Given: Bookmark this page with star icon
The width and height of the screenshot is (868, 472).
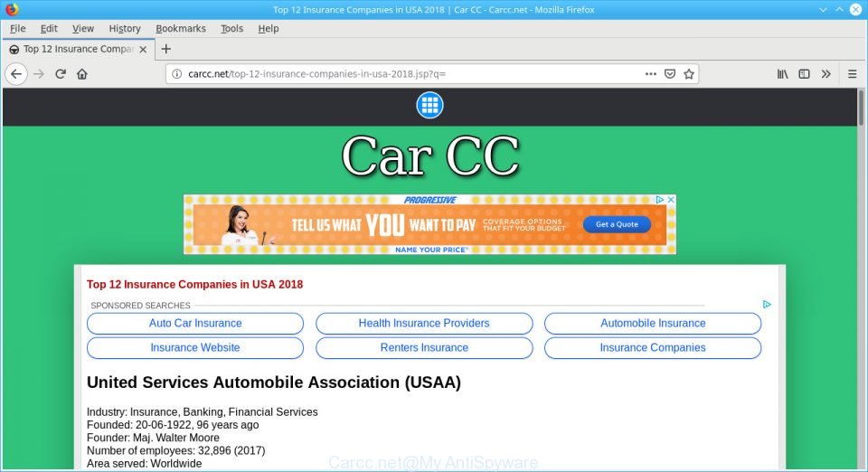Looking at the screenshot, I should [x=689, y=73].
